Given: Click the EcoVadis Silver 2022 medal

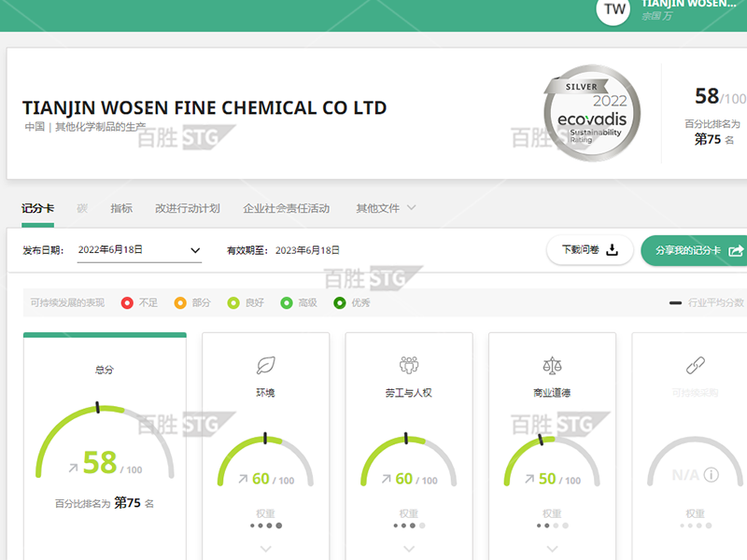Looking at the screenshot, I should 592,113.
